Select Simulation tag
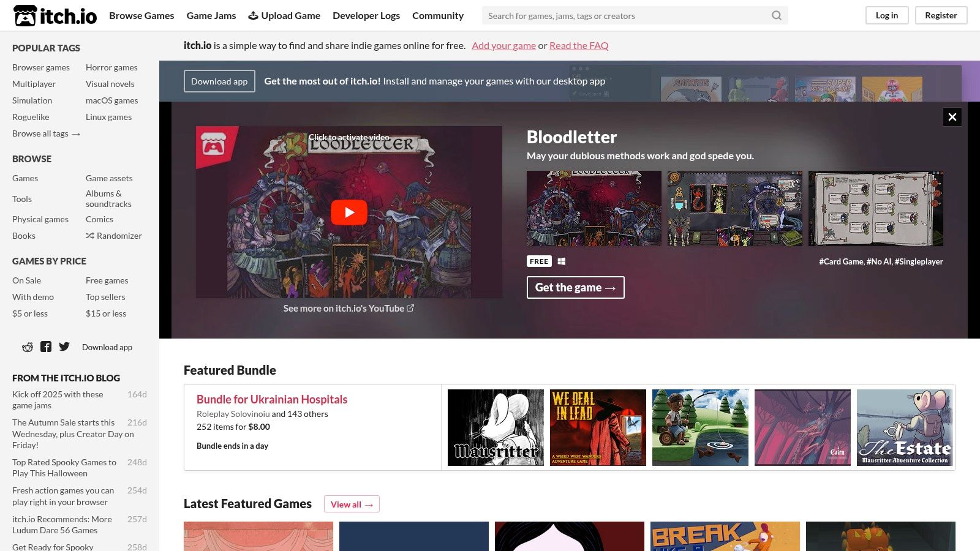 click(32, 100)
